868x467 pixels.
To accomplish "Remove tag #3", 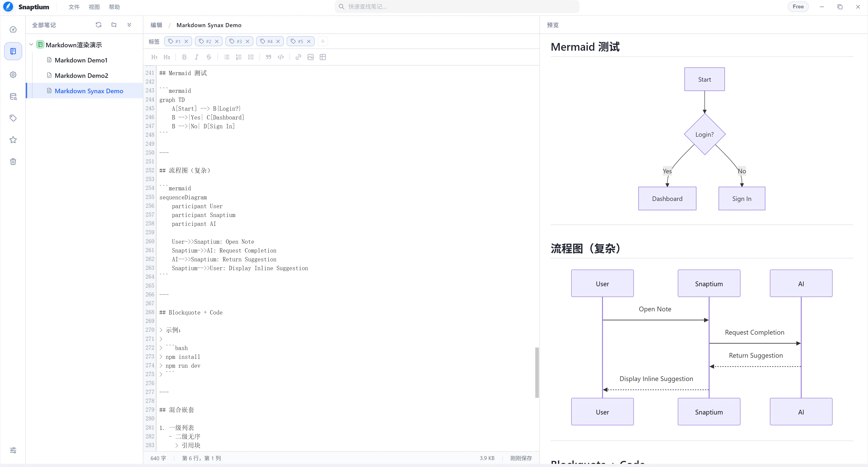I will coord(247,41).
